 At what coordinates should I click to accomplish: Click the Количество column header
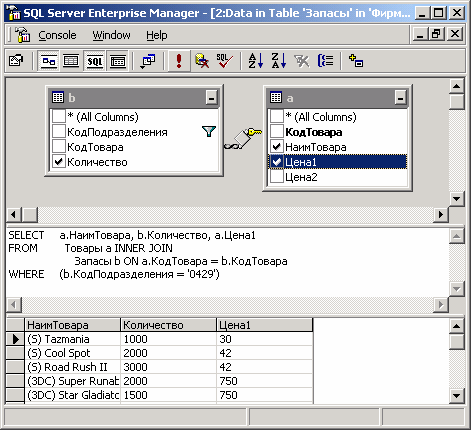tap(168, 325)
